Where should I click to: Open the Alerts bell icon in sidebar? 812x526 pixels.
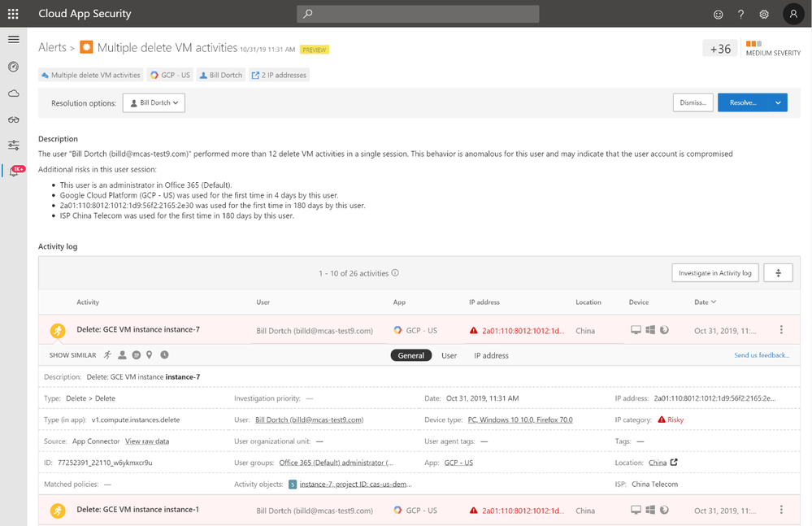[14, 172]
